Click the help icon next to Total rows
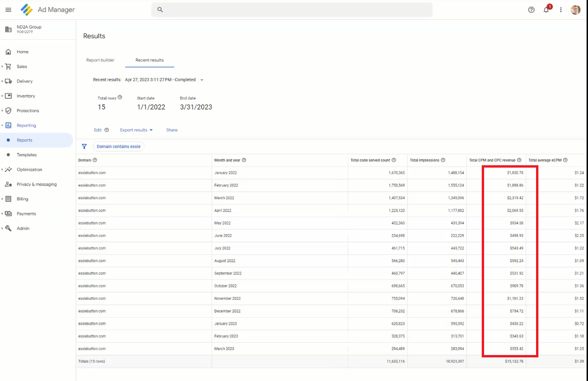 (119, 97)
